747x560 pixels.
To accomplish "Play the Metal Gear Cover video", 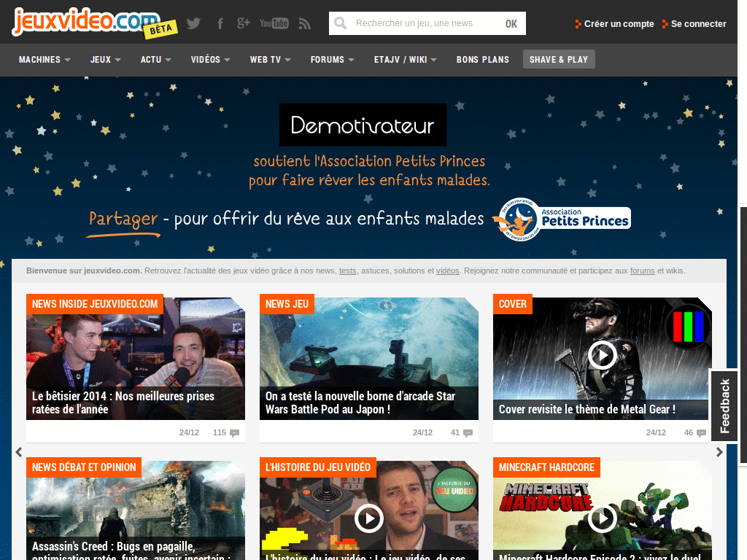I will tap(602, 355).
